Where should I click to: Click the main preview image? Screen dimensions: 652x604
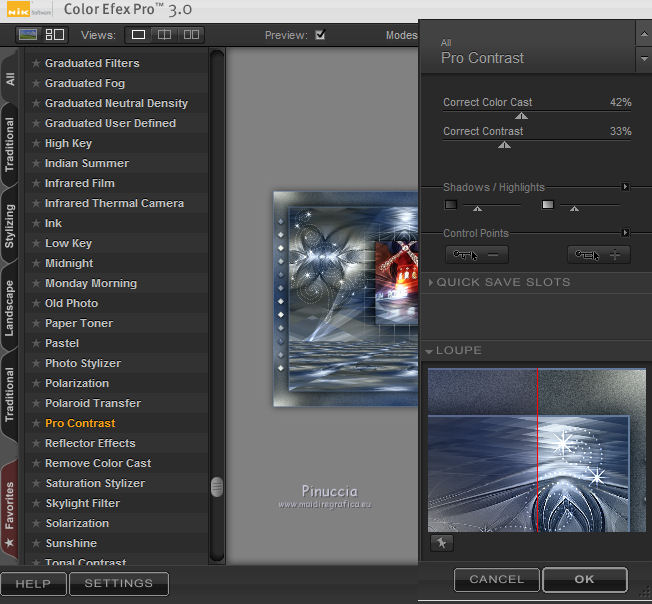coord(346,298)
